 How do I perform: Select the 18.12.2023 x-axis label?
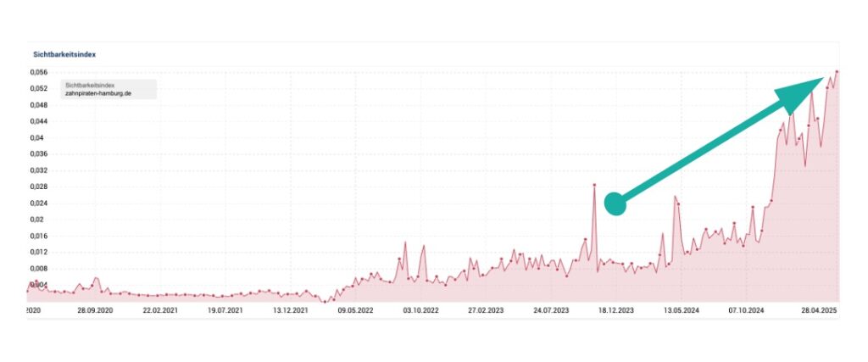pos(616,311)
